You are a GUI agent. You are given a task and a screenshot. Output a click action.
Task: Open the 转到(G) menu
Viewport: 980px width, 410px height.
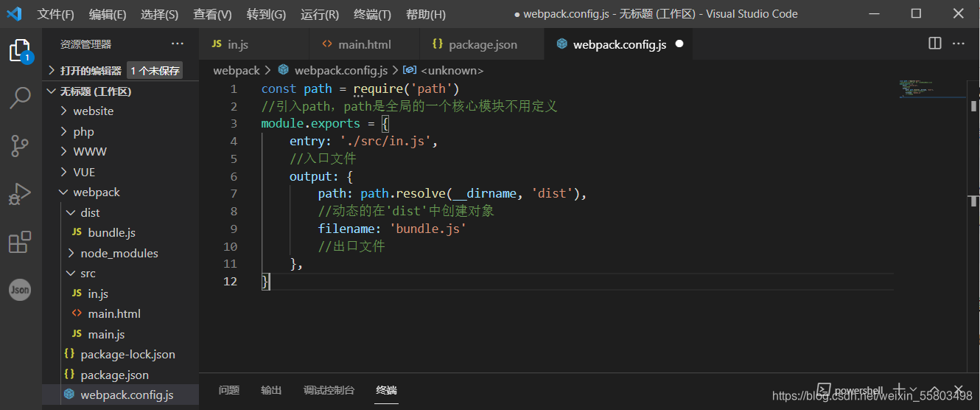tap(266, 14)
